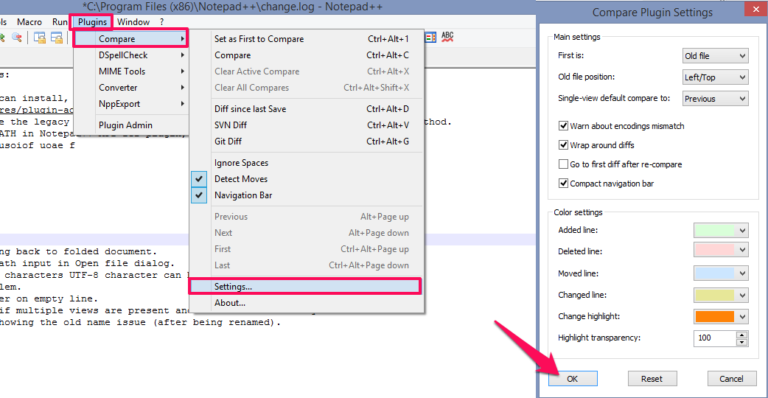Viewport: 768px width, 398px height.
Task: Enable Go to first diff after re-compare
Action: click(563, 164)
